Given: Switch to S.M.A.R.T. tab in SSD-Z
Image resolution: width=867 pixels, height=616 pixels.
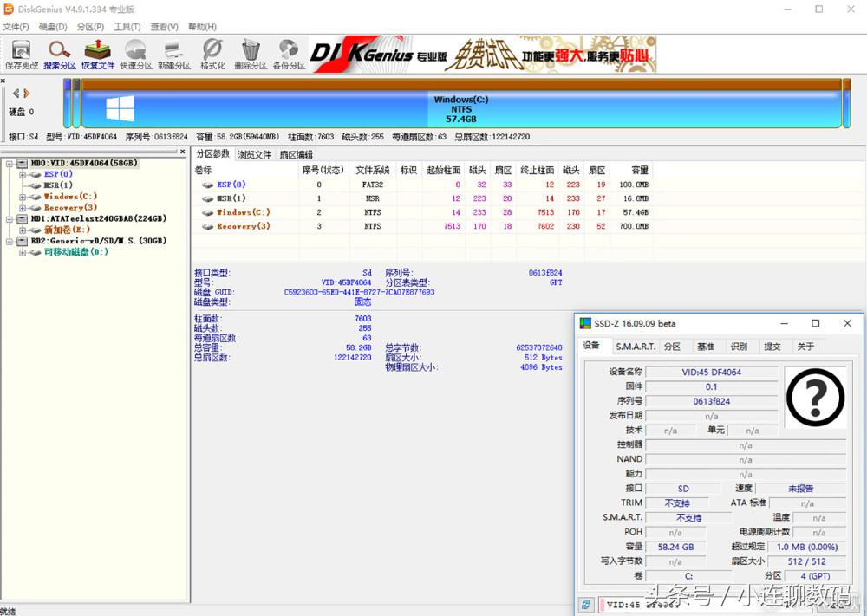Looking at the screenshot, I should pyautogui.click(x=636, y=347).
